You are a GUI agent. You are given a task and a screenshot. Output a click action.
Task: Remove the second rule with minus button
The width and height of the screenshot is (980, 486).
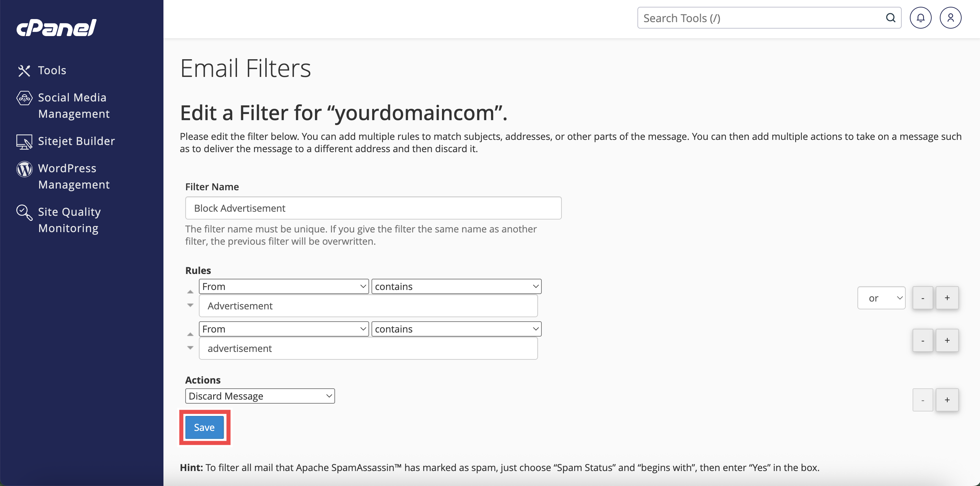click(x=922, y=340)
